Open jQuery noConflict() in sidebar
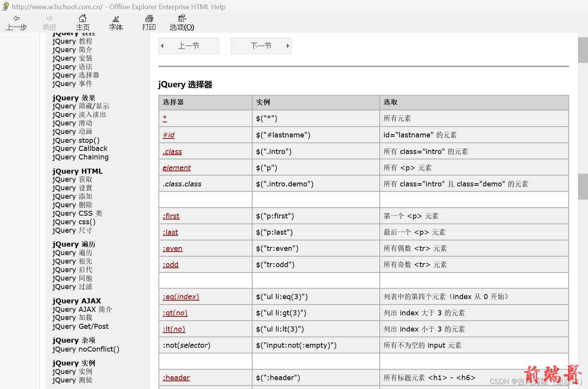 (86, 349)
